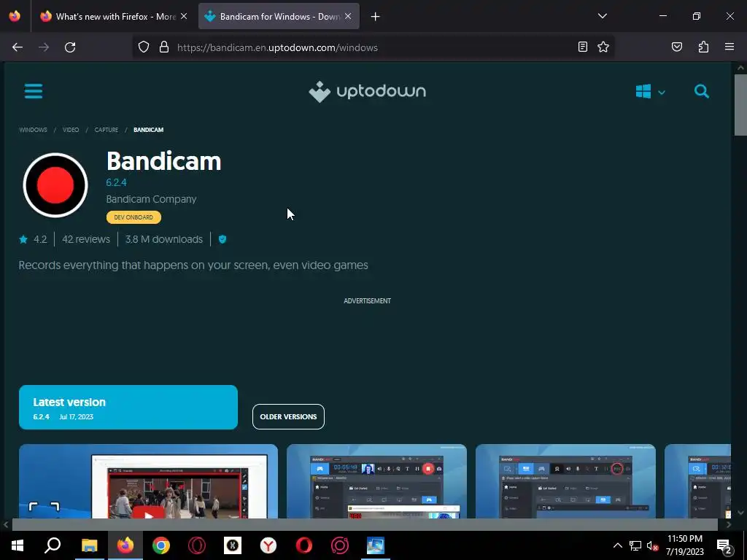
Task: Open the notification center icon
Action: [724, 545]
